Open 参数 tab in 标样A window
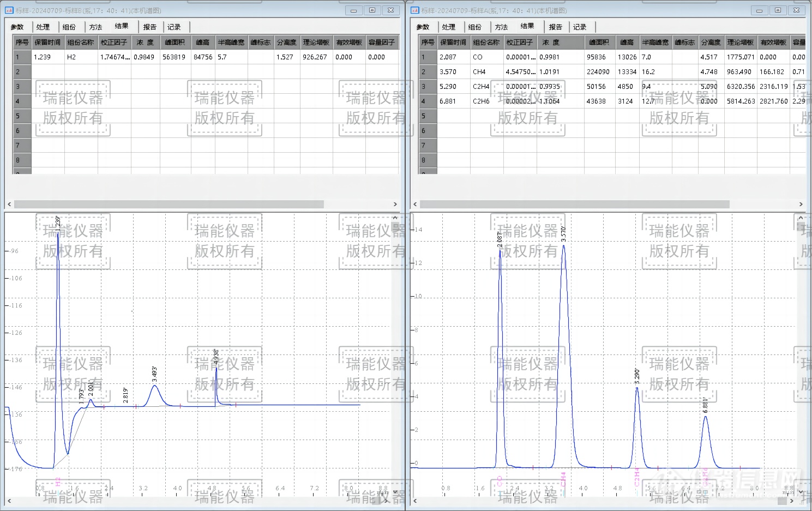812x511 pixels. (x=423, y=27)
